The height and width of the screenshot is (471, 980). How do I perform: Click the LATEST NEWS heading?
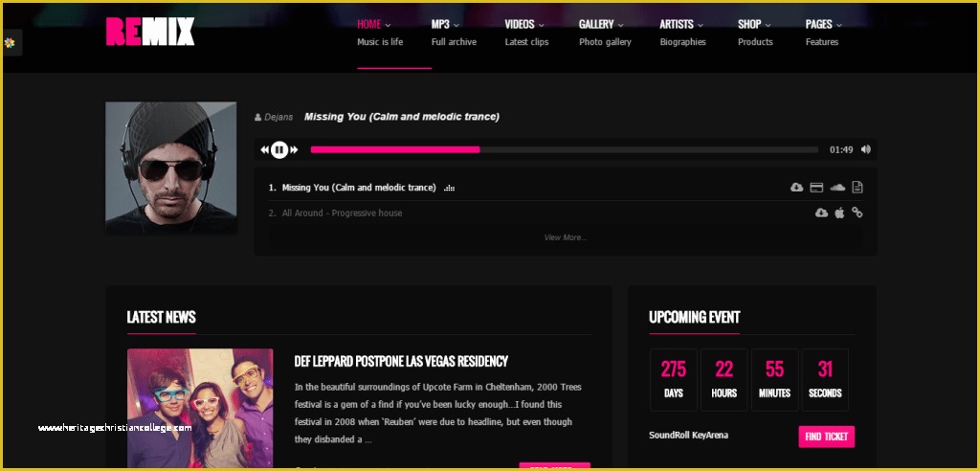[x=161, y=317]
